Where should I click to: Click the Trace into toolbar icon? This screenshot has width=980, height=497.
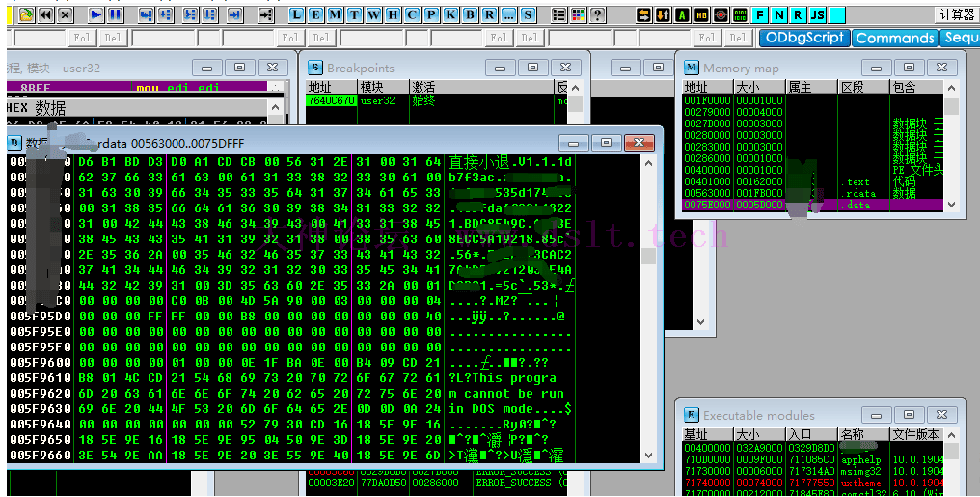pos(190,14)
